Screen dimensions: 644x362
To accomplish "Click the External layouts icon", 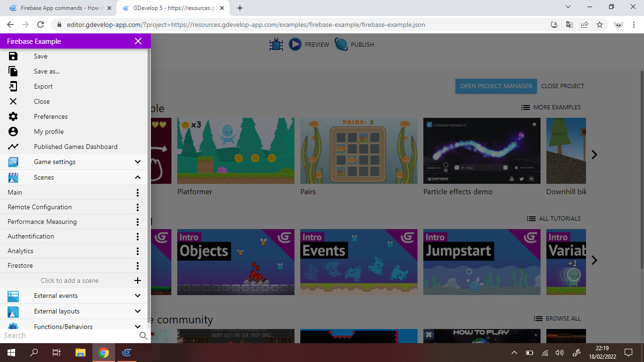I will click(x=13, y=311).
